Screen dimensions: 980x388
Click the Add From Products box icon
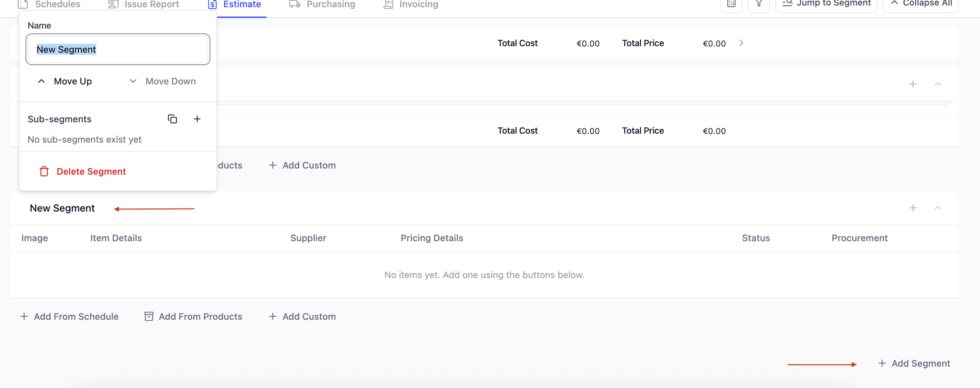click(x=149, y=316)
